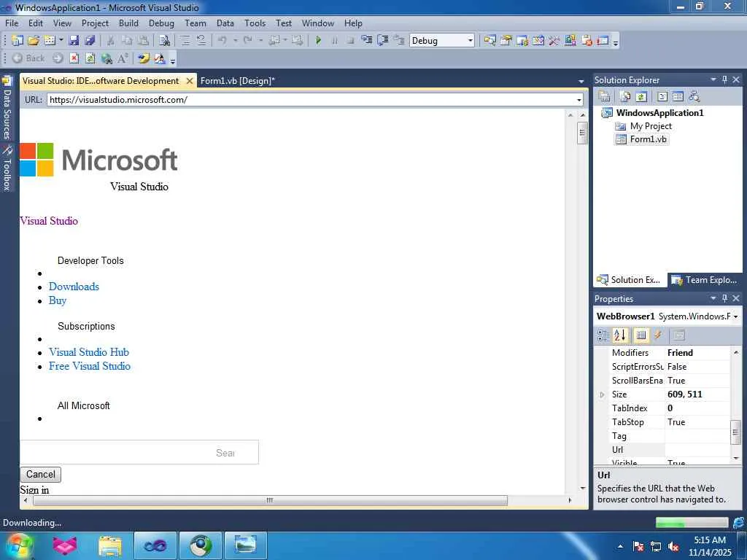747x560 pixels.
Task: Click the Open File folder icon
Action: tap(34, 41)
